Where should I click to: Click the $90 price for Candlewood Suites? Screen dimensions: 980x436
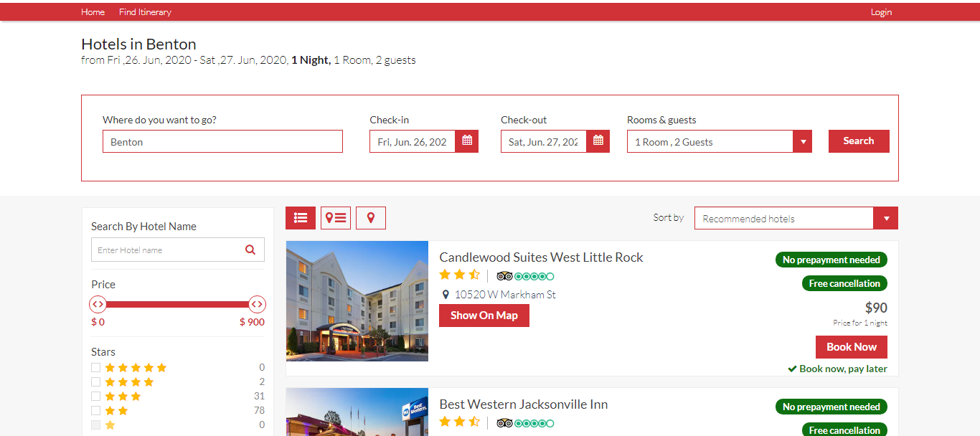pos(876,308)
